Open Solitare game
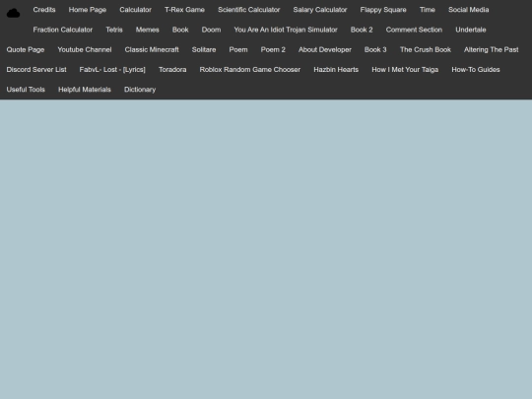The width and height of the screenshot is (532, 399). coord(204,50)
